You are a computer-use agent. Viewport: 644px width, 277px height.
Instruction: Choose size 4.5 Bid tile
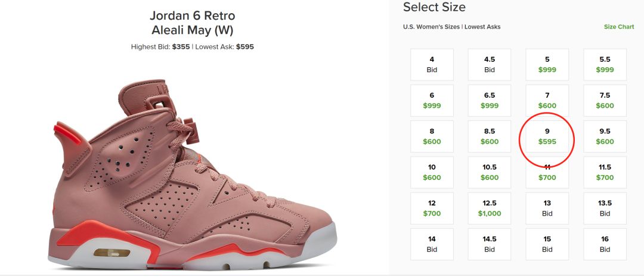(490, 64)
